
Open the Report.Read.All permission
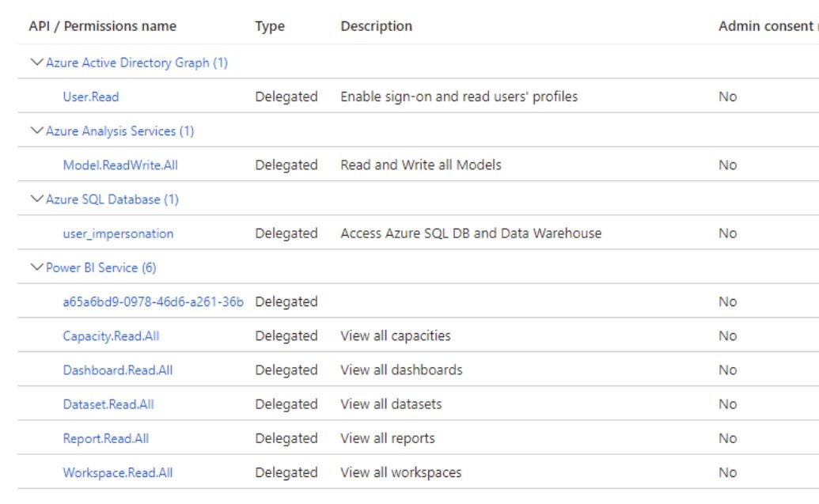point(106,438)
